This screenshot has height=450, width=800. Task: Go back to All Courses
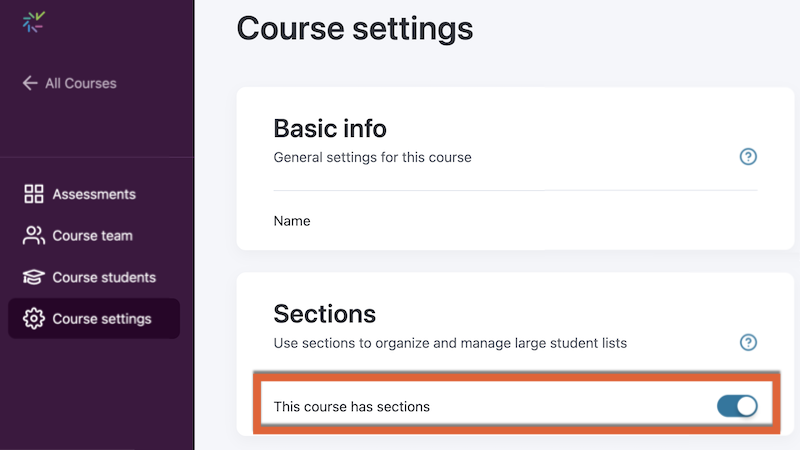point(80,83)
